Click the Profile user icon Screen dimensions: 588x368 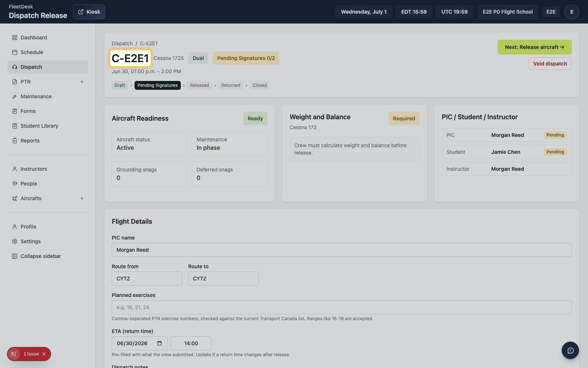[x=15, y=227]
